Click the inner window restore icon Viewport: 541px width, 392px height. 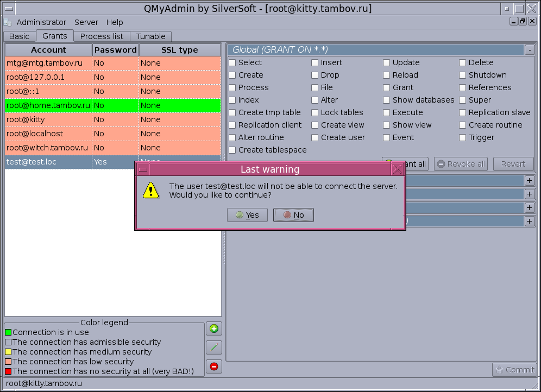coord(522,21)
